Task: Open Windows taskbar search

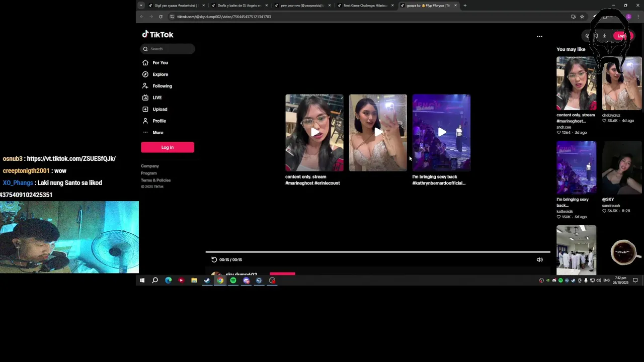Action: point(155,281)
